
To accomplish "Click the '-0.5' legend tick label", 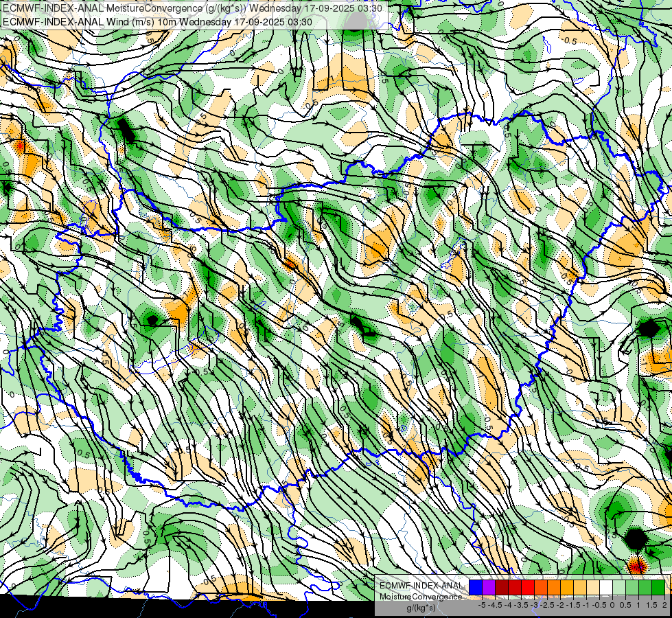I will [x=599, y=605].
